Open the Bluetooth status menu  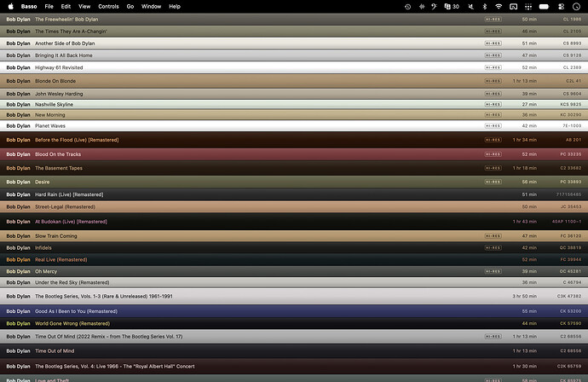coord(485,6)
